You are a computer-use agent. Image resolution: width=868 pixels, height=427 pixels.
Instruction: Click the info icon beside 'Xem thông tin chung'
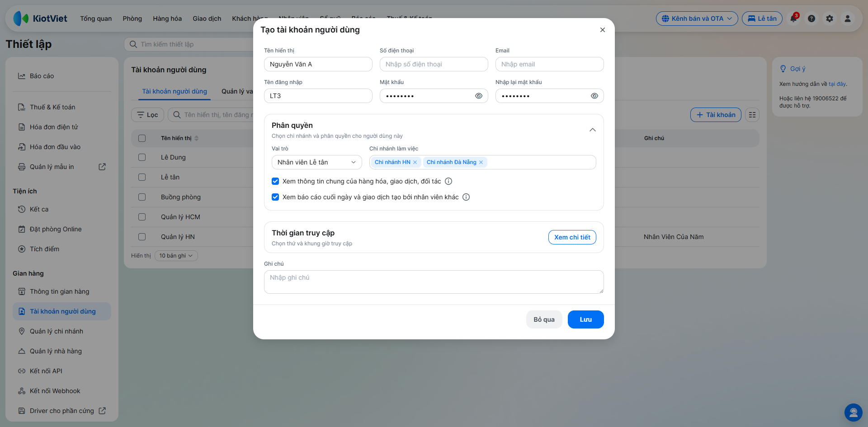(x=448, y=181)
